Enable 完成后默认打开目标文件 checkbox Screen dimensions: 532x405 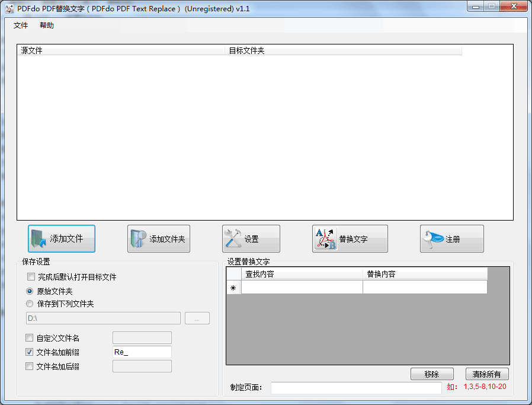(x=31, y=277)
